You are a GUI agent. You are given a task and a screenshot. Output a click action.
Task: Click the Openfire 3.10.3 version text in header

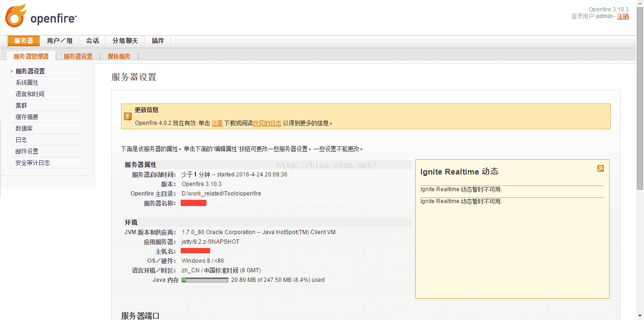click(x=609, y=10)
